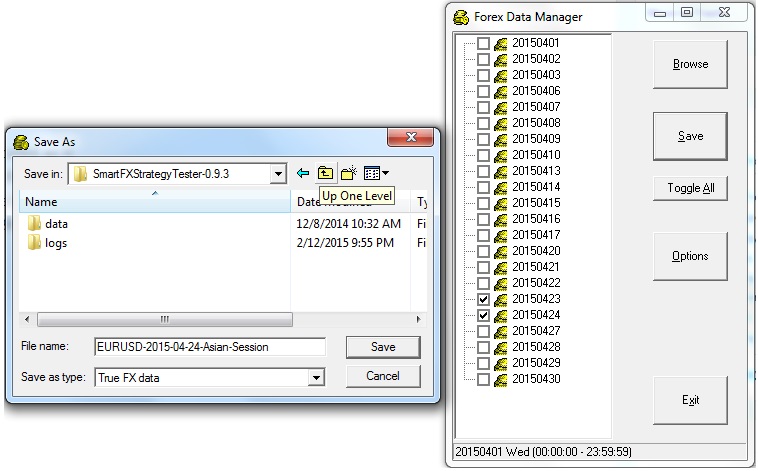Viewport: 758px width, 471px height.
Task: Check the 20150415 checkbox
Action: tap(483, 203)
